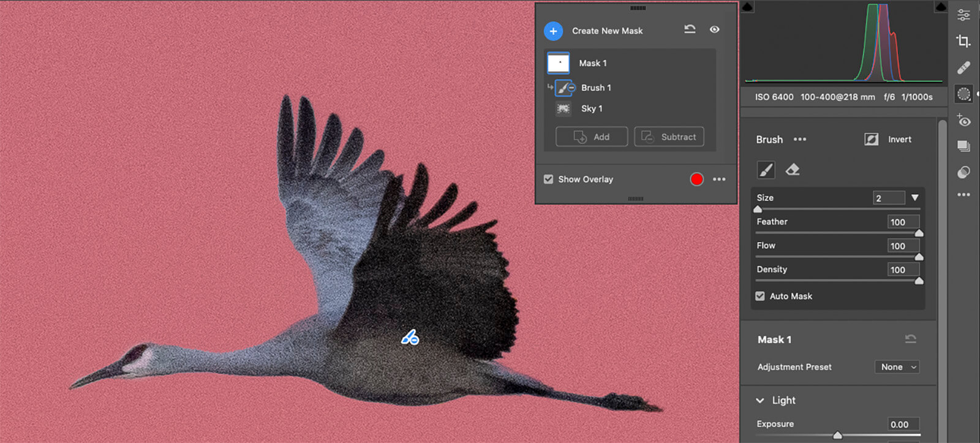Select the brush paint tool icon

(x=766, y=170)
